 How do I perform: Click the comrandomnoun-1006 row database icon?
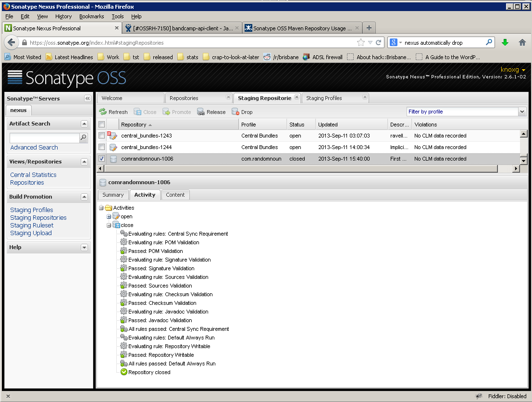(113, 159)
